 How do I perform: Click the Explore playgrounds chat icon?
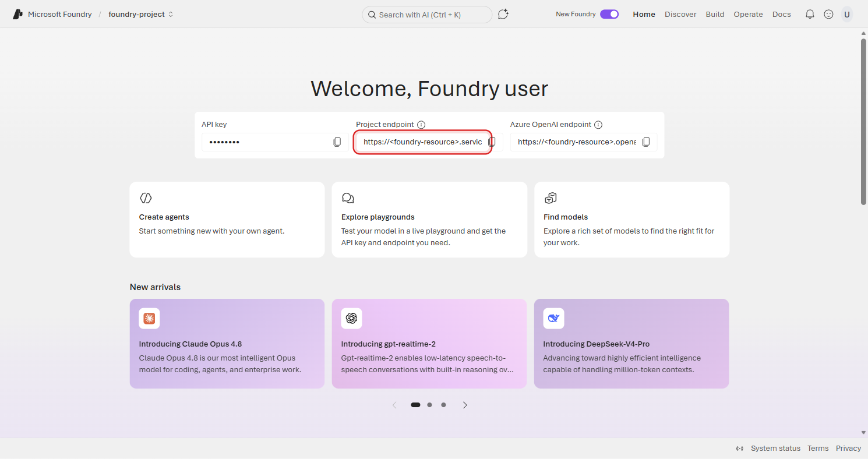[x=348, y=198]
